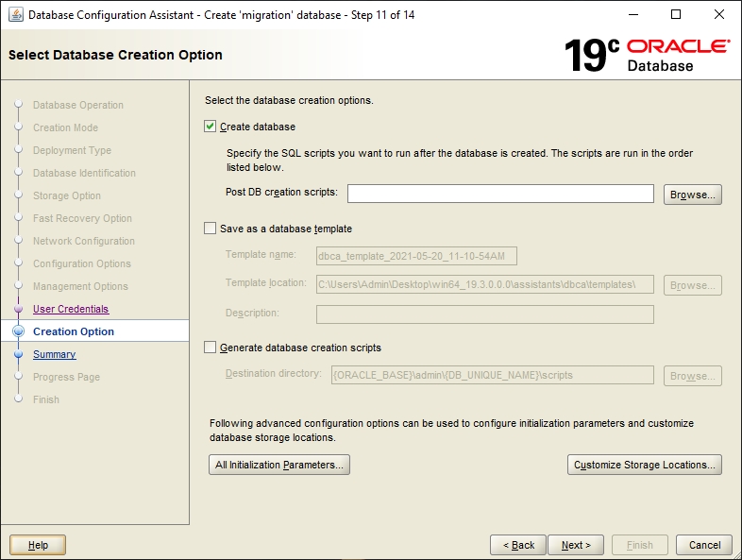This screenshot has height=560, width=742.
Task: Jump to the Summary step link
Action: tap(54, 354)
